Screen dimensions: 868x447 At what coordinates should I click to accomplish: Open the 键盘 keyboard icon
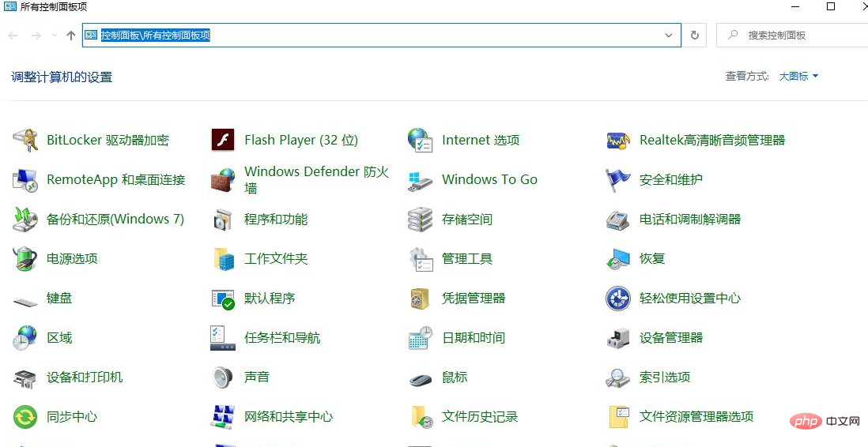click(25, 302)
